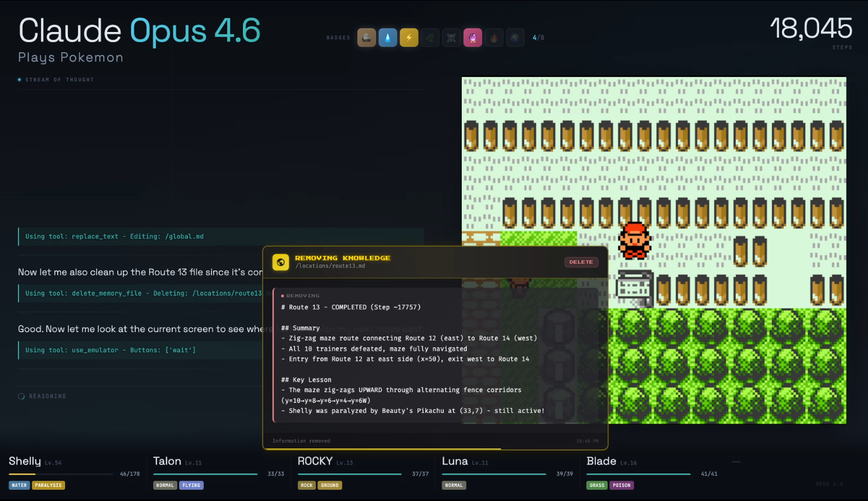Click ROCKY's ROCK type tag

306,485
